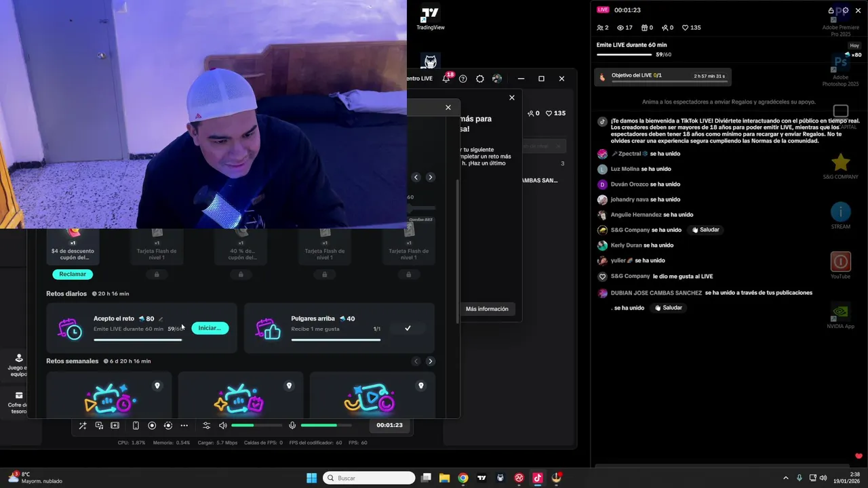Click the completed checkmark on Pulgares arriba
This screenshot has height=488, width=868.
click(x=408, y=328)
